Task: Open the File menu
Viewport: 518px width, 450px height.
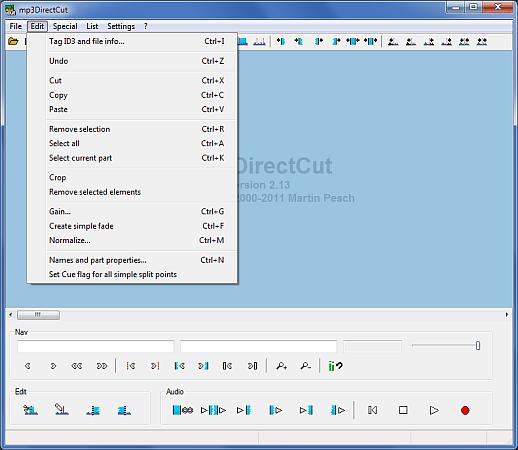Action: tap(16, 26)
